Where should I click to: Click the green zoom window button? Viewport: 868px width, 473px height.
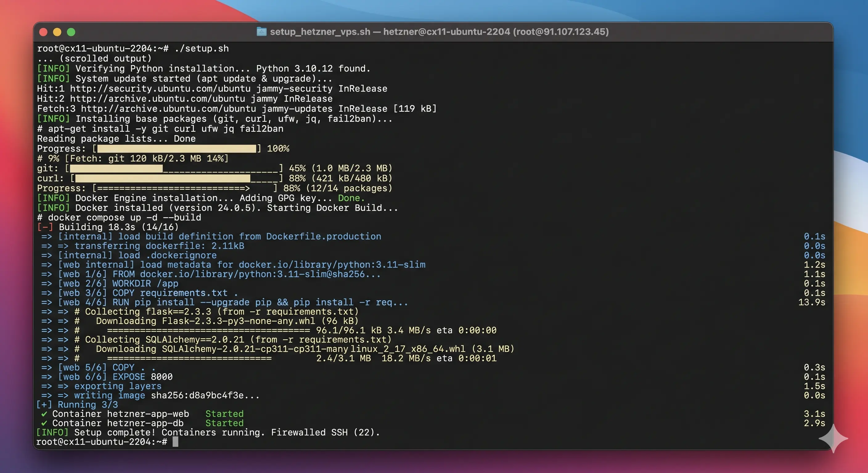tap(71, 32)
